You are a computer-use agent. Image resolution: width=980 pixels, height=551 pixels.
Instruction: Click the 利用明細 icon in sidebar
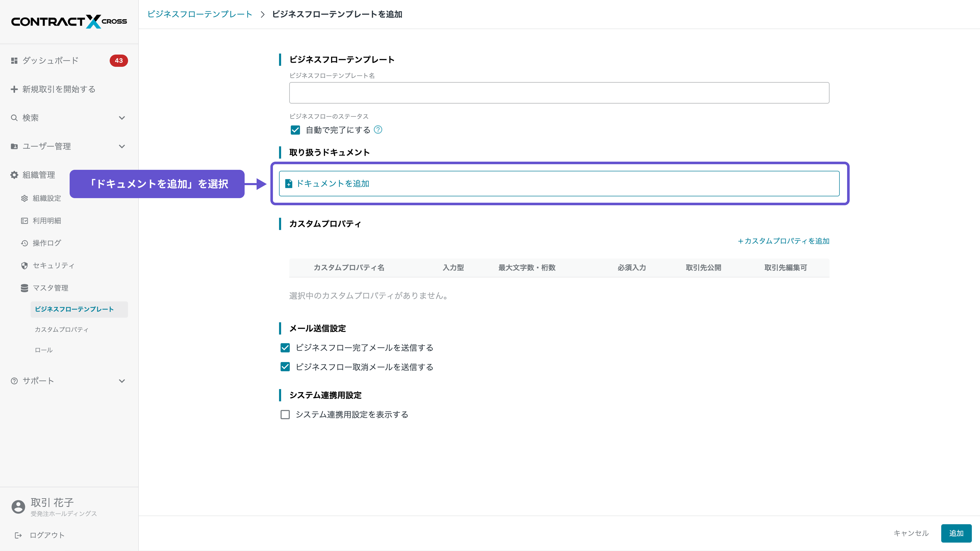(24, 221)
